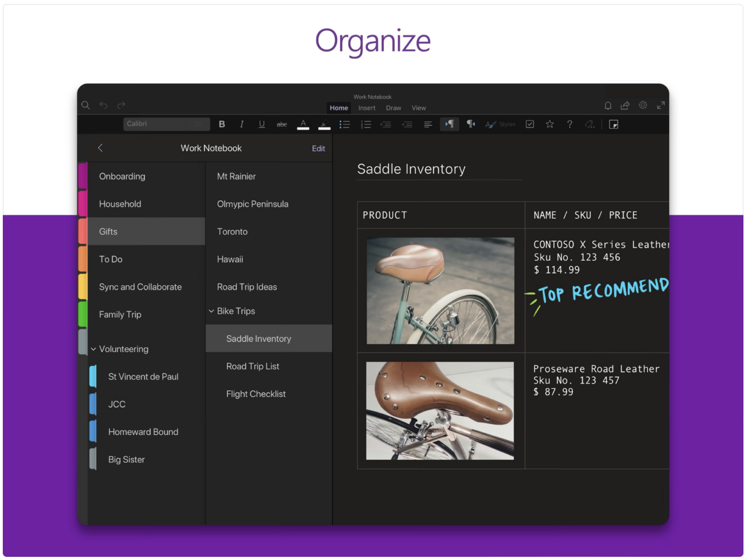Toggle the To Do checkbox tag
747x560 pixels.
530,124
